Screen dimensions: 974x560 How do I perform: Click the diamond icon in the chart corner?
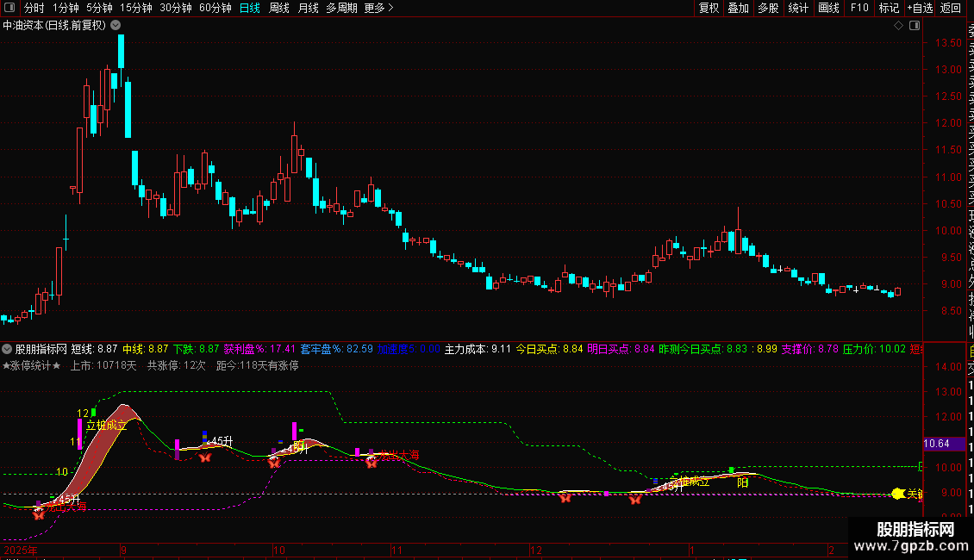coord(898,26)
